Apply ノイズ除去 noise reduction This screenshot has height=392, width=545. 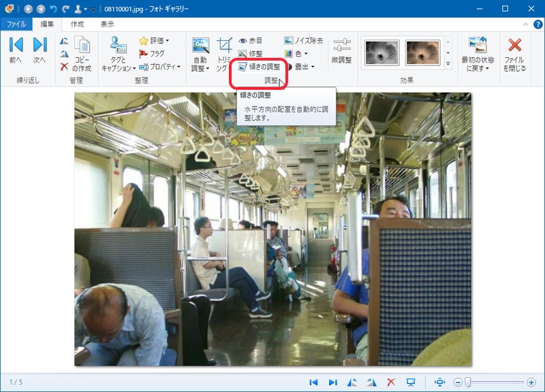click(x=304, y=41)
